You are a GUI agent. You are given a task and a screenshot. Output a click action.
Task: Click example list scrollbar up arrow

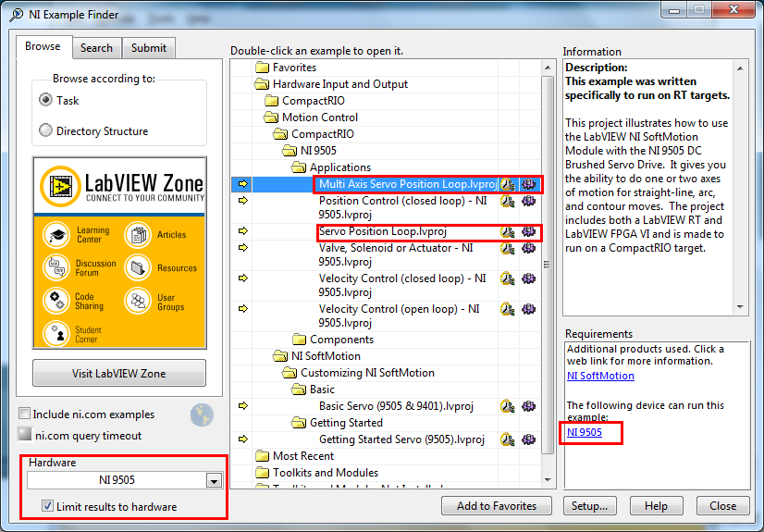click(x=548, y=68)
